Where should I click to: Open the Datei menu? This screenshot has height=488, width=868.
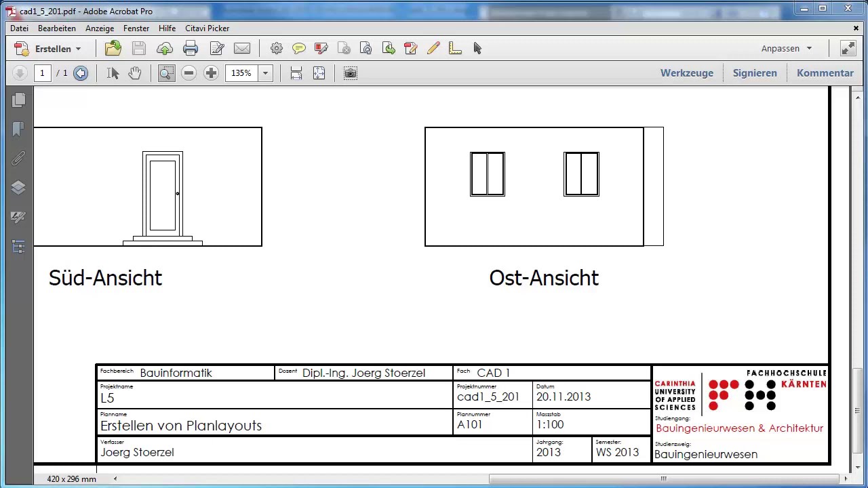19,28
